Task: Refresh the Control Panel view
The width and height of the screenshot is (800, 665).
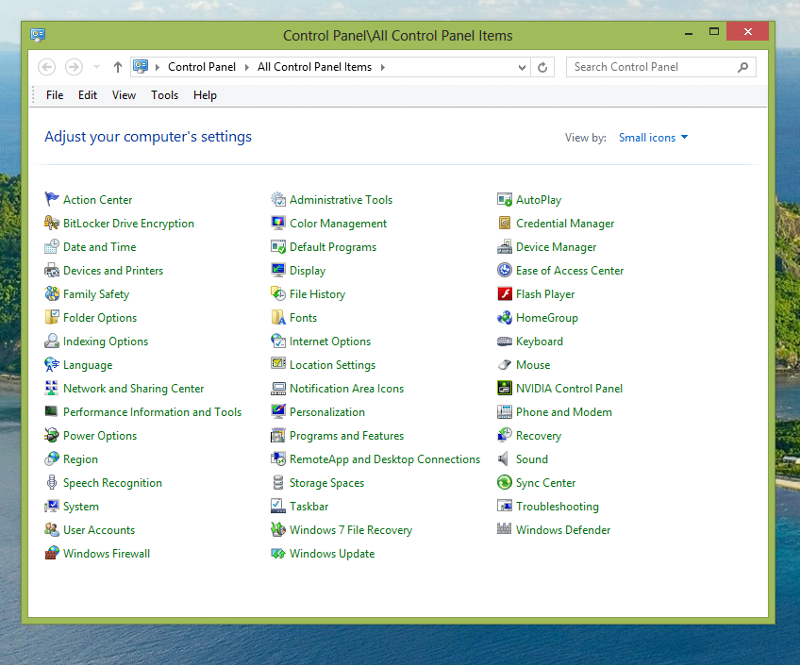Action: (x=542, y=67)
